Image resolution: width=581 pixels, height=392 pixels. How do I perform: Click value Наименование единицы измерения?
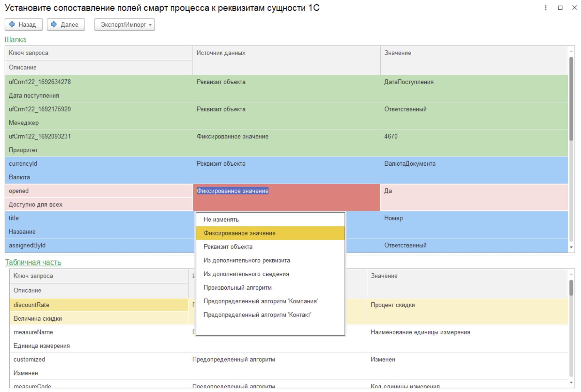pyautogui.click(x=467, y=339)
